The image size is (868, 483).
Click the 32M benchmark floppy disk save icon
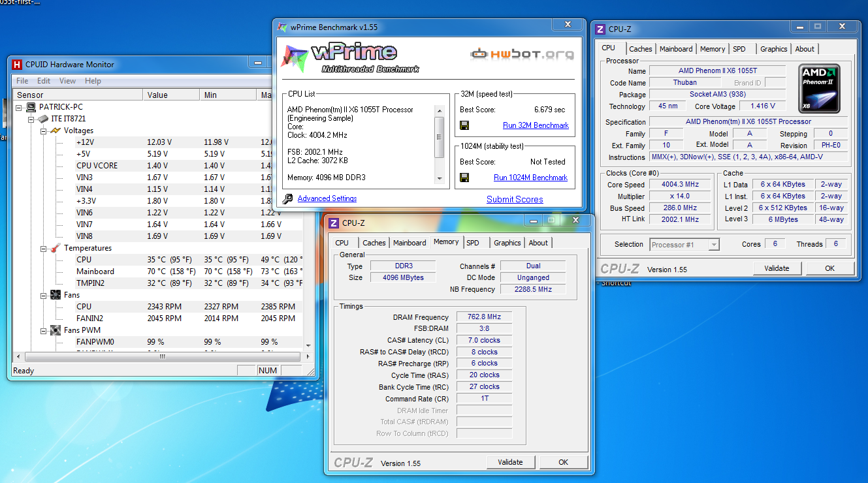(464, 125)
